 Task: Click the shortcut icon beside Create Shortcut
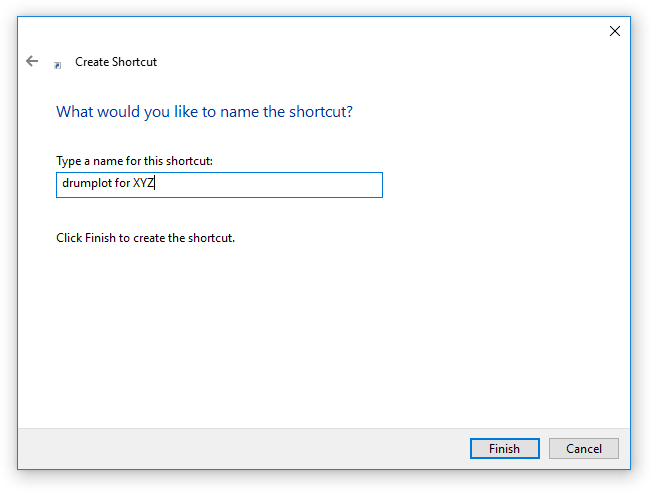click(58, 65)
